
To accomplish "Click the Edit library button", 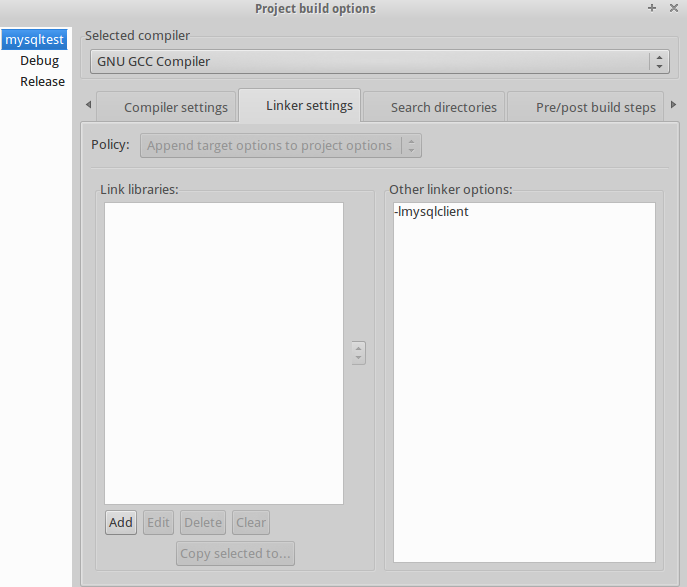I will point(159,523).
